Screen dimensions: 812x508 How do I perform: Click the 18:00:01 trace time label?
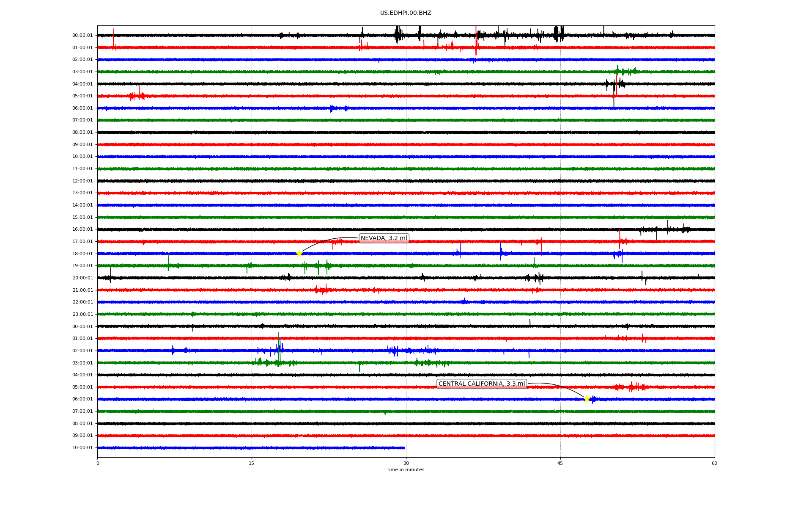click(x=82, y=254)
